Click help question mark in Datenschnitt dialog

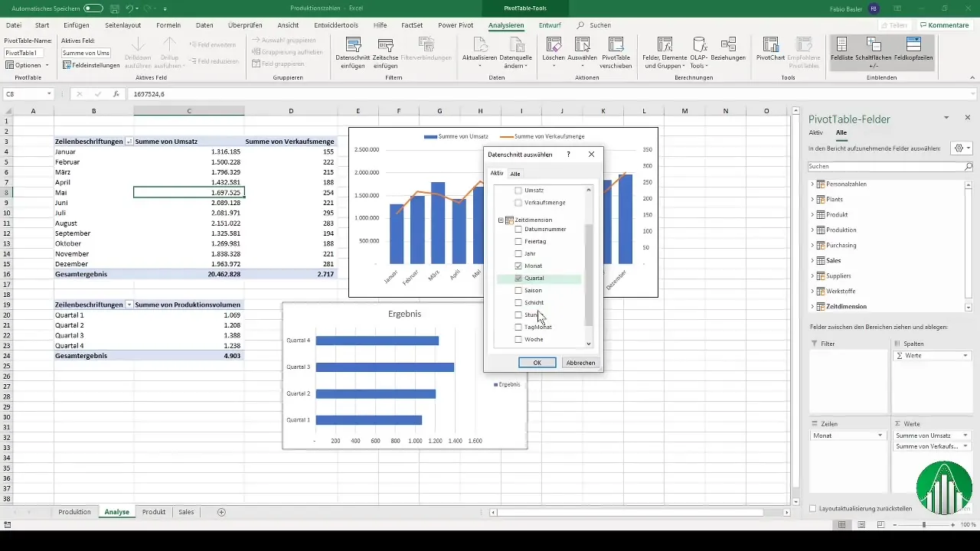coord(568,155)
